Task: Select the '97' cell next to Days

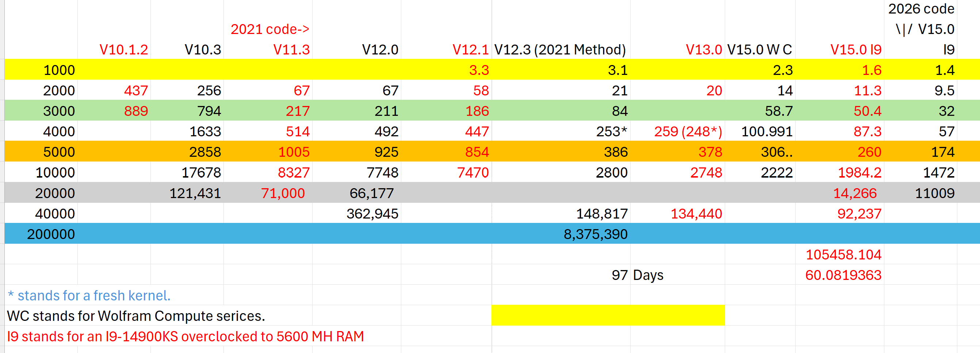Action: tap(561, 275)
